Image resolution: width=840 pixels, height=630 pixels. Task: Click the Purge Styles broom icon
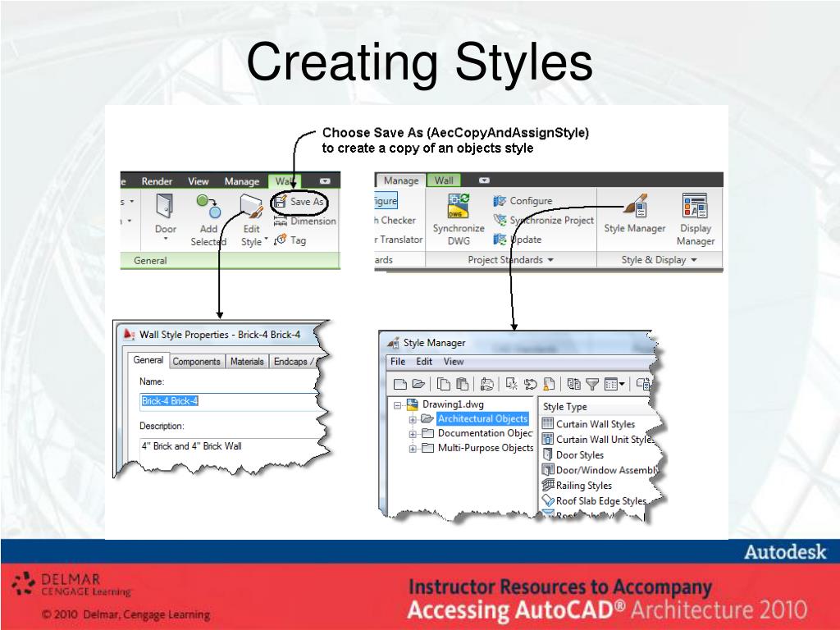549,384
